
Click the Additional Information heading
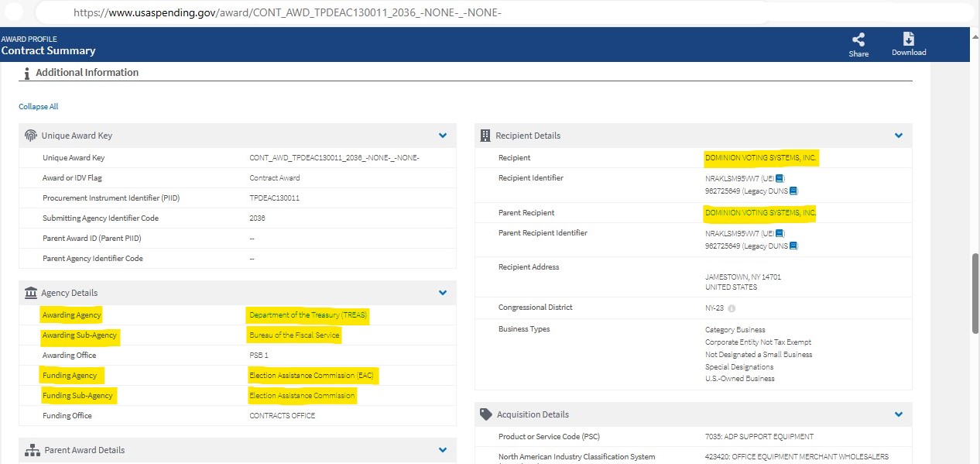coord(87,73)
